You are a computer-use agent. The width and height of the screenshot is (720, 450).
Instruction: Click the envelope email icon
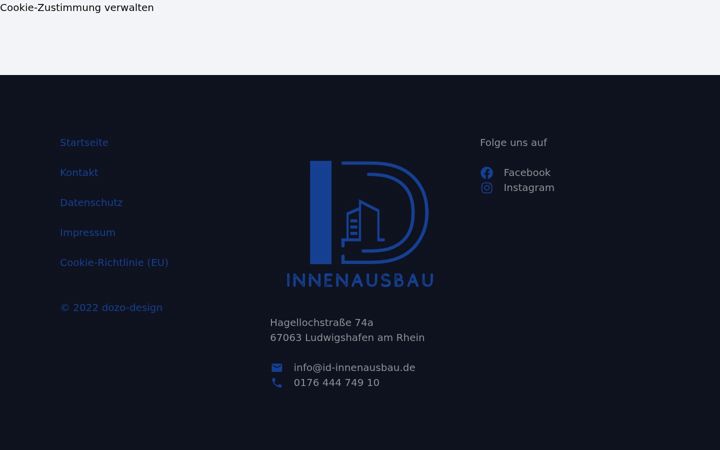pos(277,368)
